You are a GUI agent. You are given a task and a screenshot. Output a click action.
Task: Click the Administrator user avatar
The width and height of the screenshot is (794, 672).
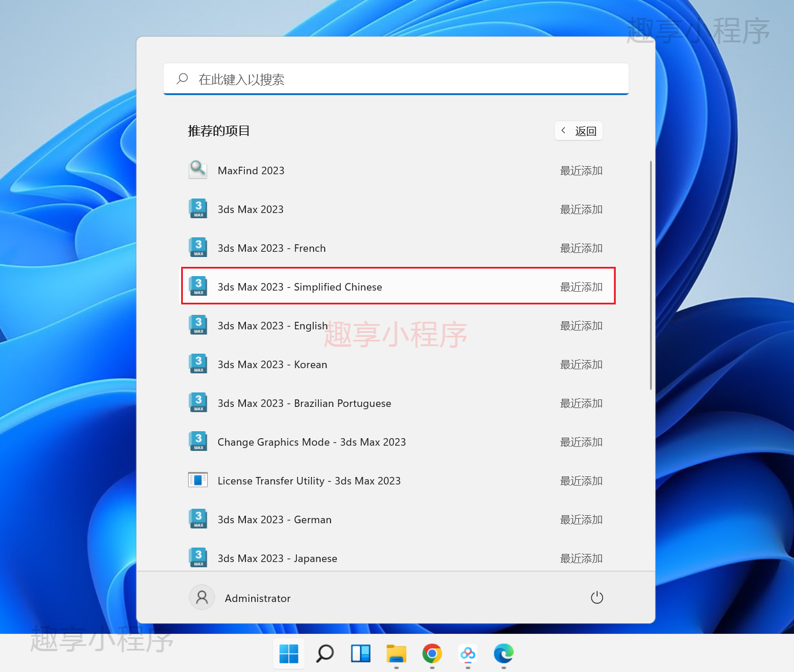(202, 597)
